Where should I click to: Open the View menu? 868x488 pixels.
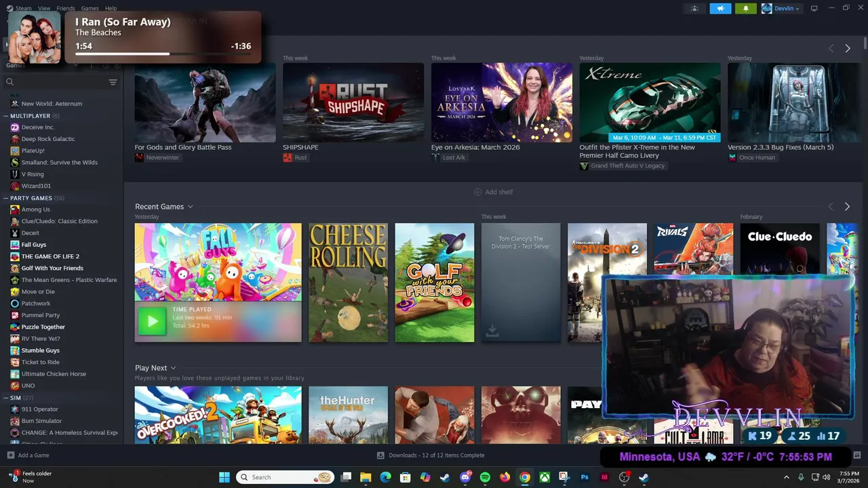pos(44,8)
